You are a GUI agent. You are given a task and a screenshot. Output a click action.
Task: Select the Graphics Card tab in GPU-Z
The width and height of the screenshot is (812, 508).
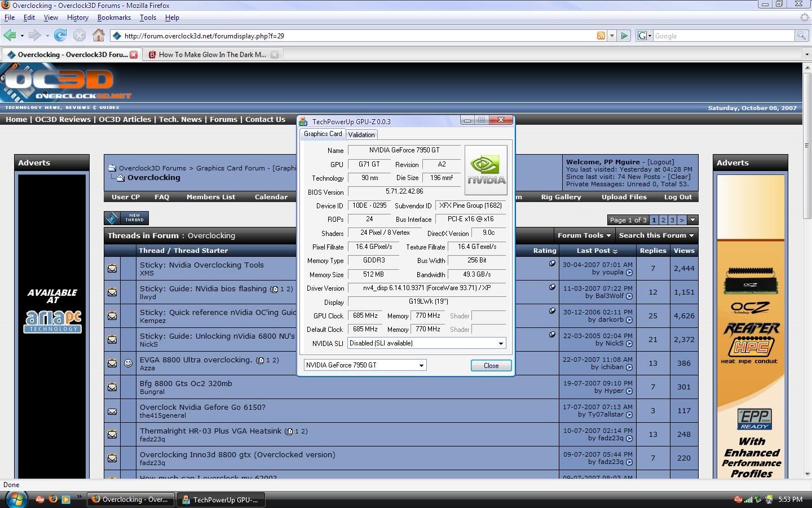click(323, 134)
